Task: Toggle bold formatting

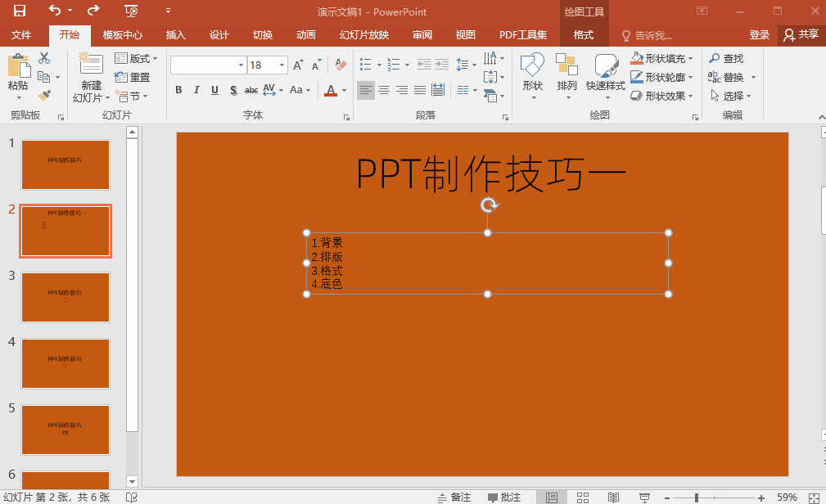Action: tap(178, 90)
